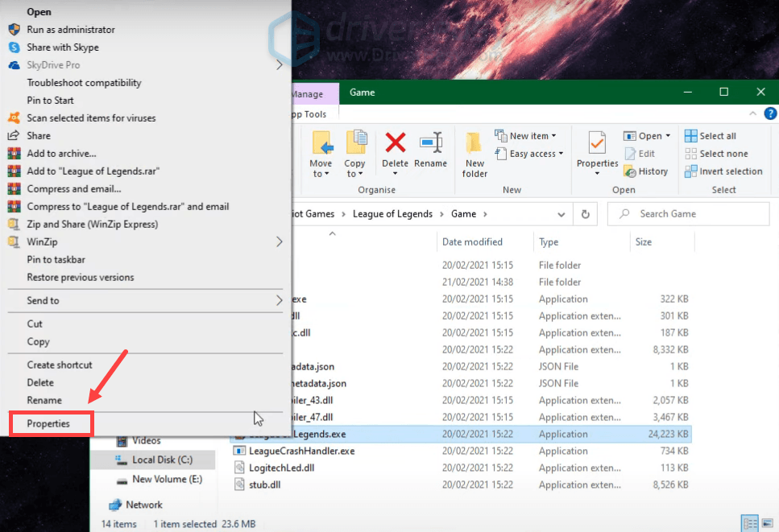Image resolution: width=779 pixels, height=532 pixels.
Task: Click the scroll-up arrow above the file list
Action: 332,233
